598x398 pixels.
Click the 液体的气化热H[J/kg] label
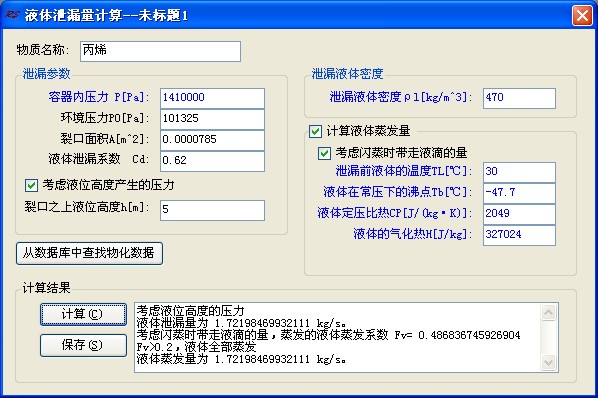coord(413,234)
